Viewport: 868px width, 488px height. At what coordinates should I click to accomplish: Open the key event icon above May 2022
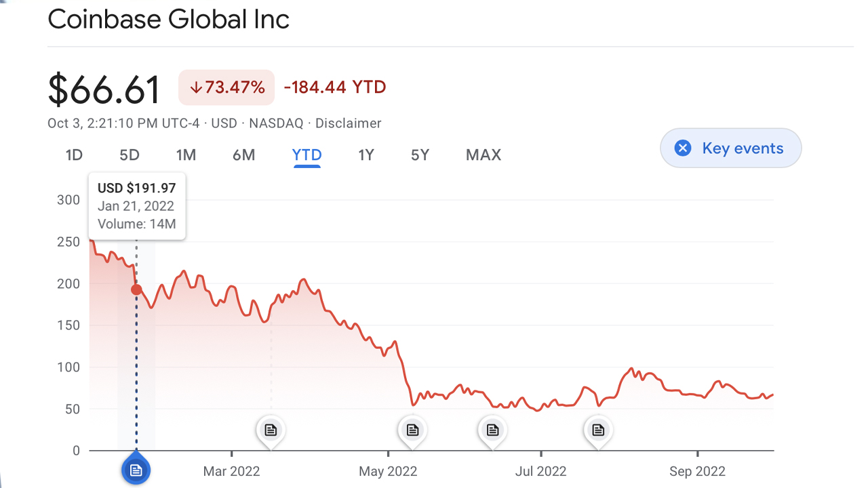pyautogui.click(x=412, y=430)
